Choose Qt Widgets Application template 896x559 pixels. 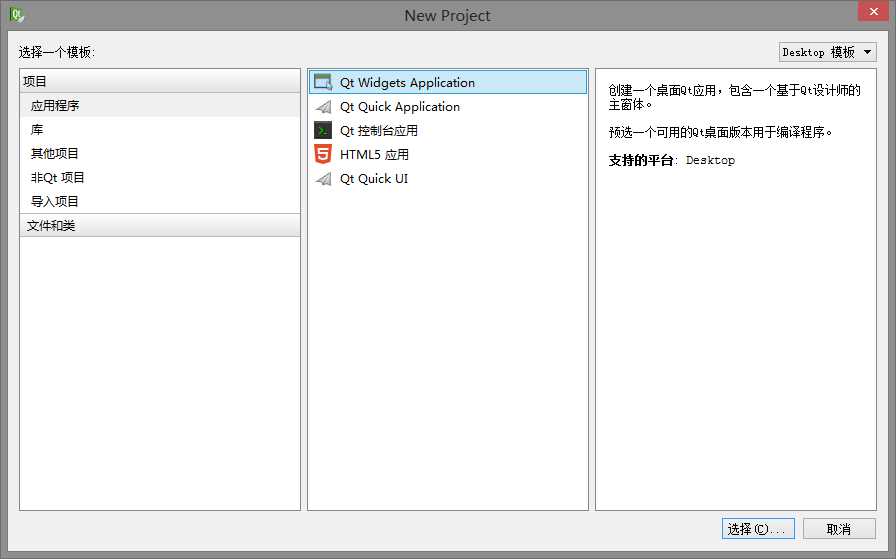point(447,82)
